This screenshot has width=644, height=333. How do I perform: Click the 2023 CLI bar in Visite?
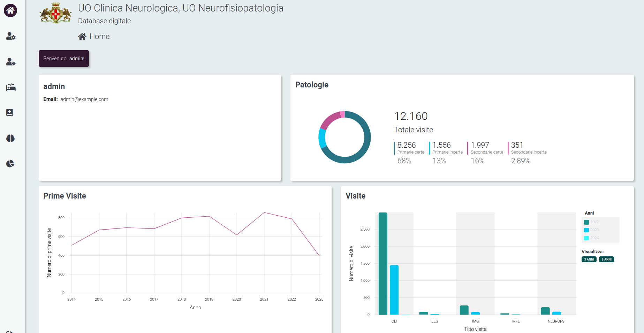394,290
